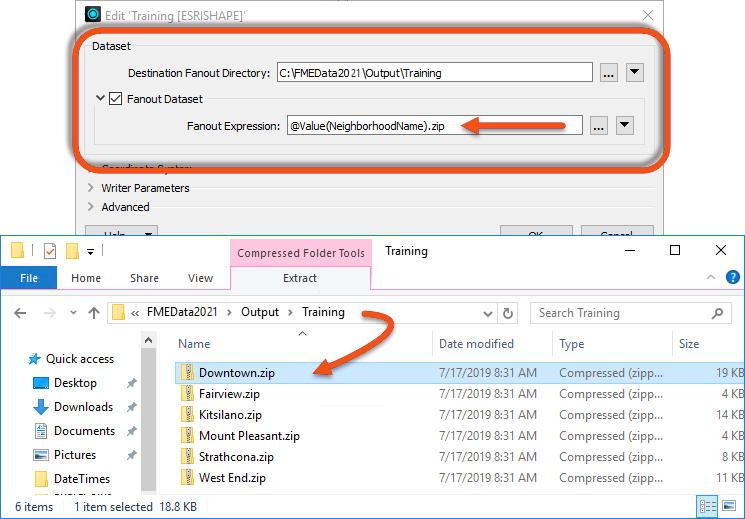Click the Fanout Expression text field
This screenshot has width=745, height=519.
(x=434, y=126)
